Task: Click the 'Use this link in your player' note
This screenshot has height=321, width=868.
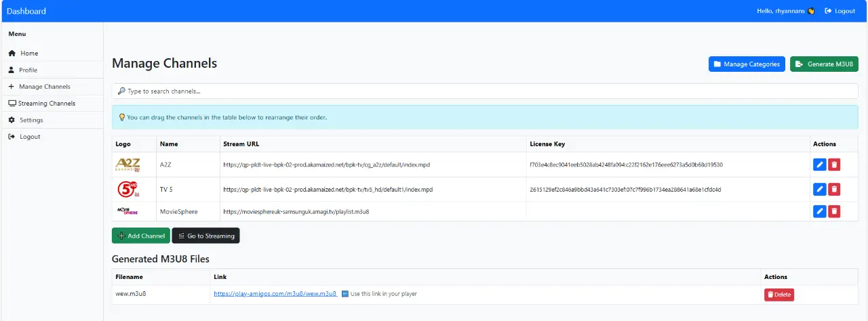Action: click(384, 294)
